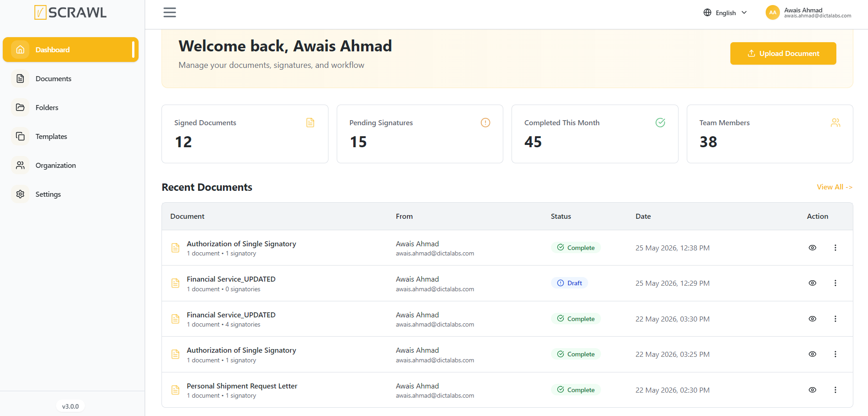Click the Draft status badge
The width and height of the screenshot is (868, 416).
569,283
